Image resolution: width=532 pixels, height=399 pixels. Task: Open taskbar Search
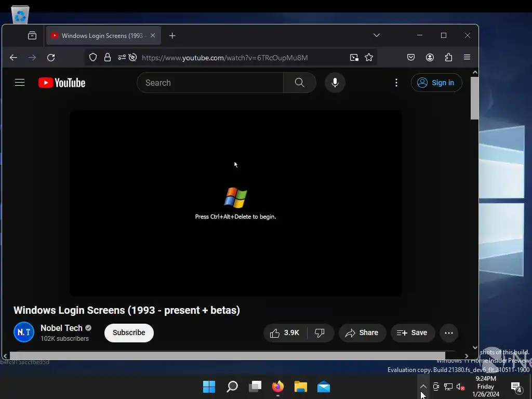click(x=232, y=387)
